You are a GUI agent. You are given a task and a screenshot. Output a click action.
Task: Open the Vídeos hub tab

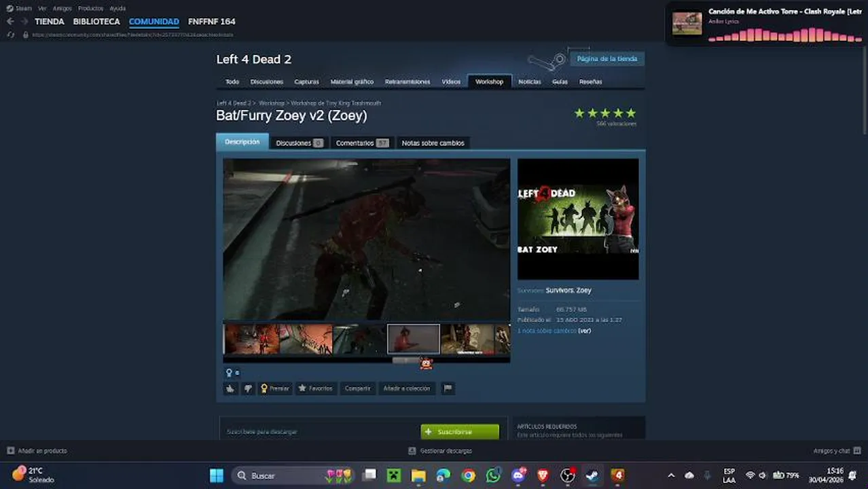coord(451,81)
